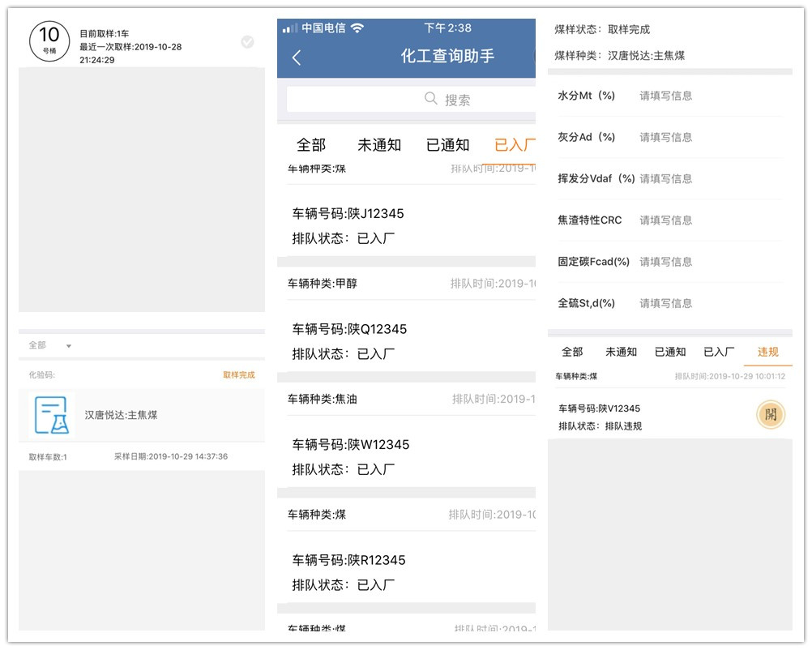Screen dimensions: 812x650
Task: Tap the round 開 button for 陕V12345
Action: coord(770,415)
